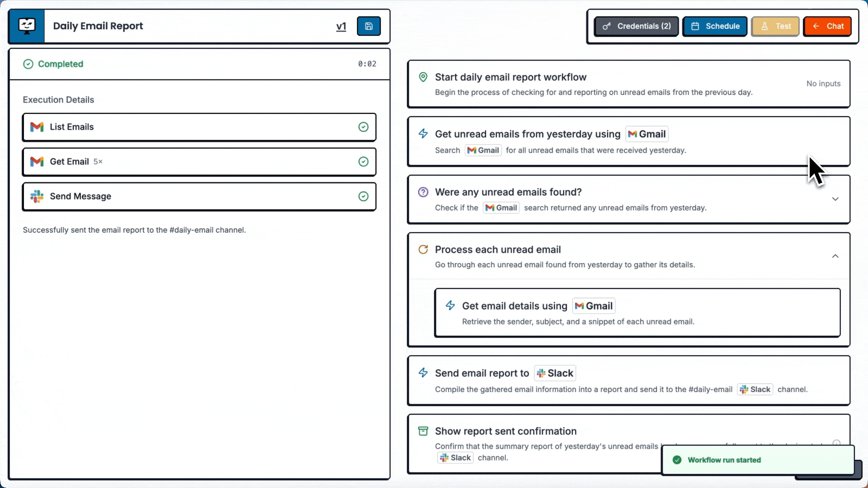868x488 pixels.
Task: Click lightning icon beside Send email report to Slack
Action: [423, 373]
